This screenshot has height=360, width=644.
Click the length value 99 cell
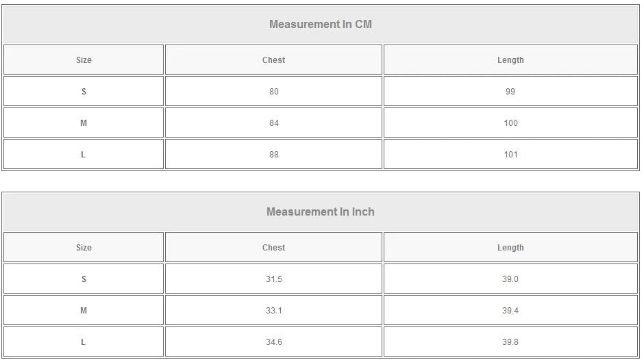coord(510,92)
